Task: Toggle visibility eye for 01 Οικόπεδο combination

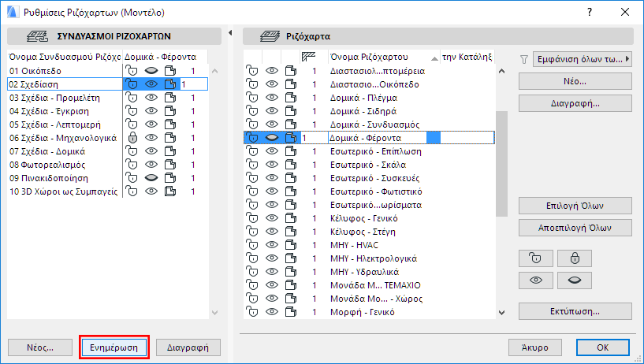Action: click(152, 71)
